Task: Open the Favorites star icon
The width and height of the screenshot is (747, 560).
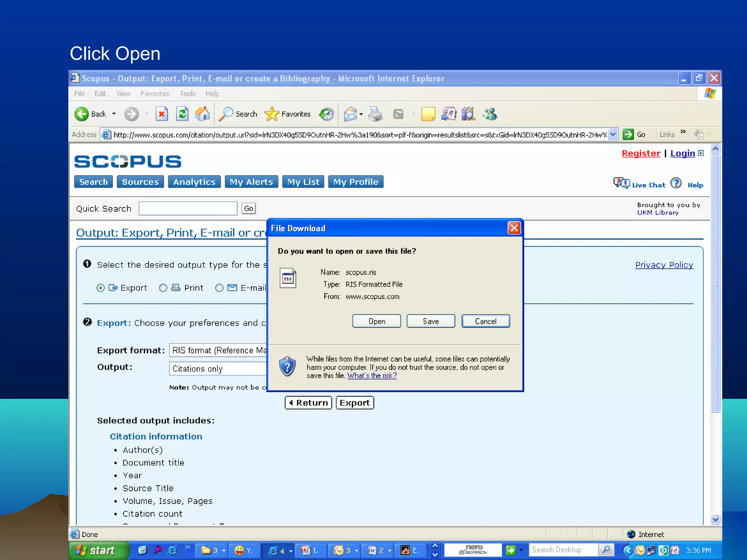Action: coord(272,114)
